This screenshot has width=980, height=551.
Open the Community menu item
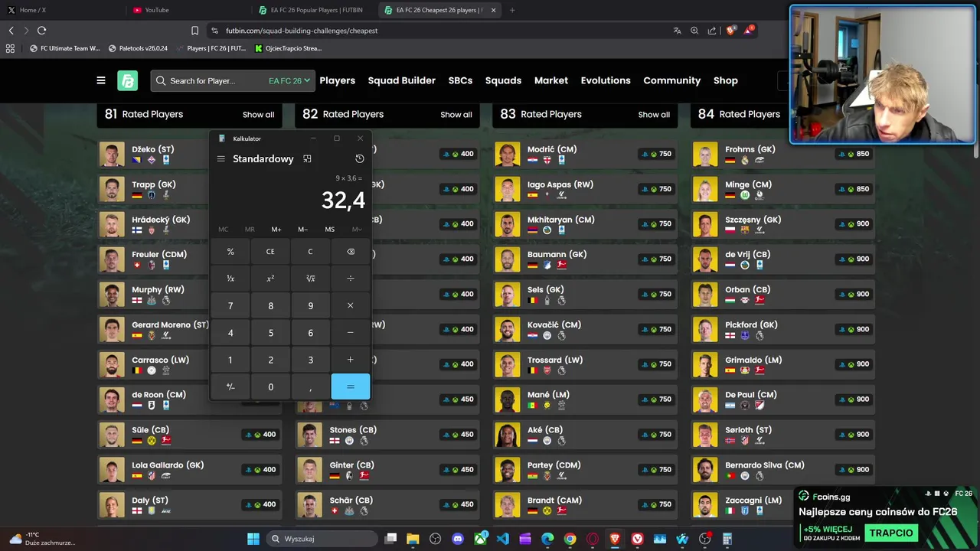(671, 80)
